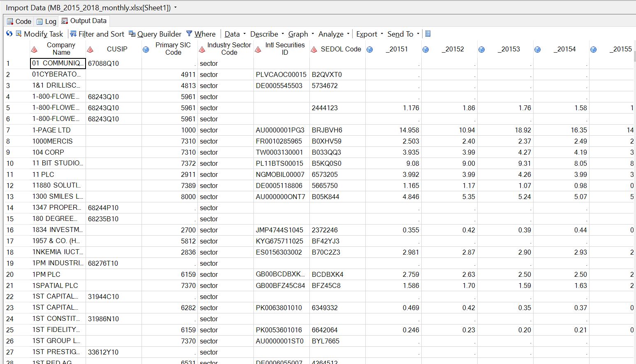Viewport: 636px width, 364px height.
Task: Click the character type icon beside CUSIP
Action: [x=90, y=49]
